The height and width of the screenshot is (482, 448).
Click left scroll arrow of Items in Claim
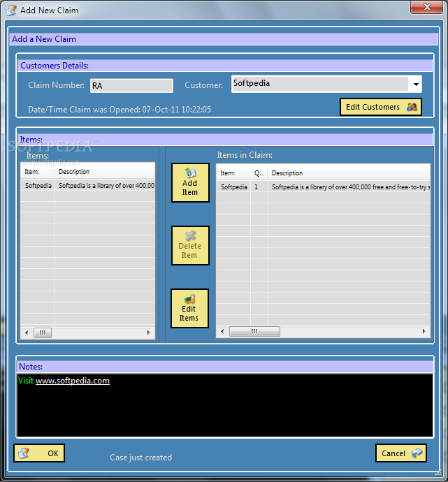tap(222, 331)
